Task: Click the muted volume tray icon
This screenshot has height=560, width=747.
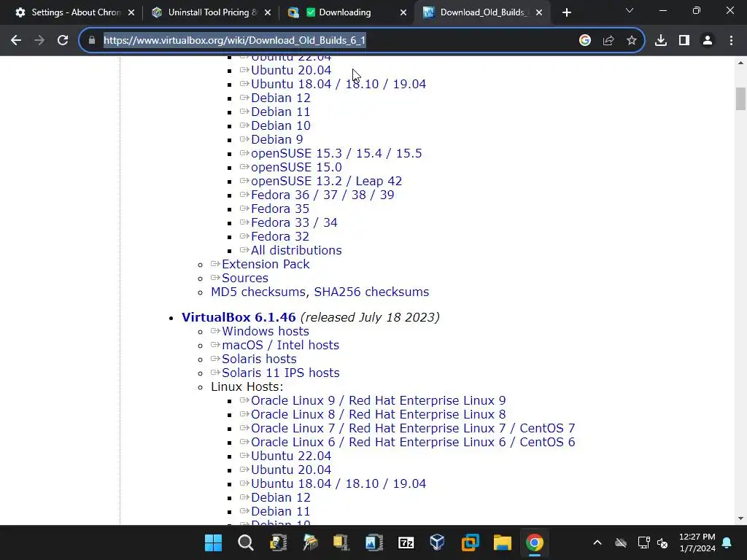Action: 662,542
